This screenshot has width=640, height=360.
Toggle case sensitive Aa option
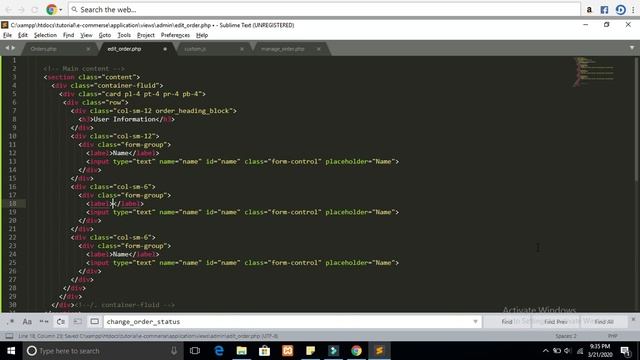pos(27,322)
